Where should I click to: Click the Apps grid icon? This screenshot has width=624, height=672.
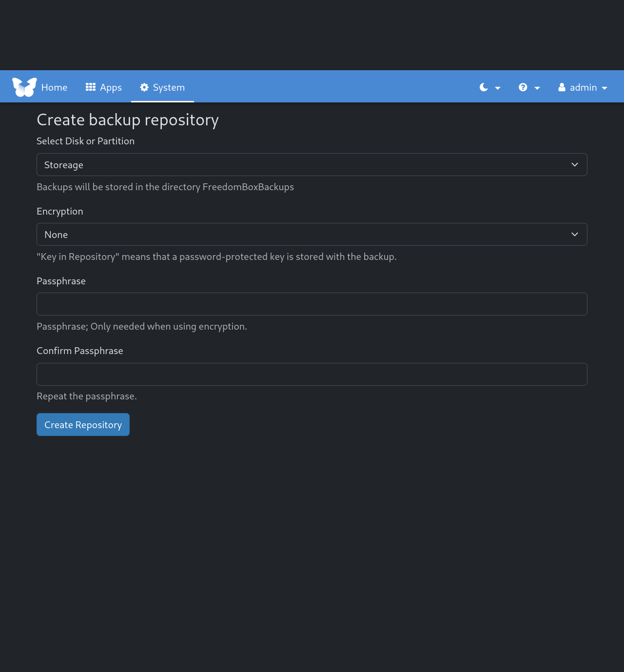coord(91,87)
